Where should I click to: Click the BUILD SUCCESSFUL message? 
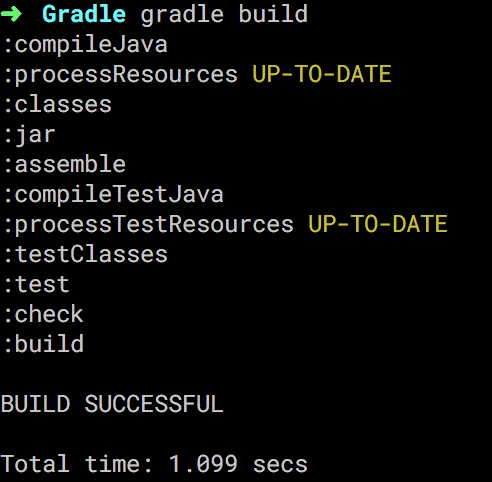[x=112, y=404]
